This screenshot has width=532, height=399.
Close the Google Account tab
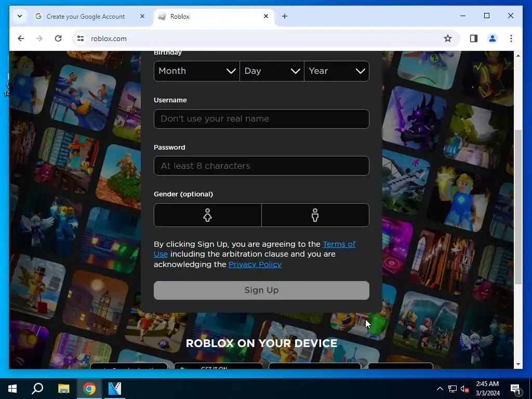click(x=142, y=16)
